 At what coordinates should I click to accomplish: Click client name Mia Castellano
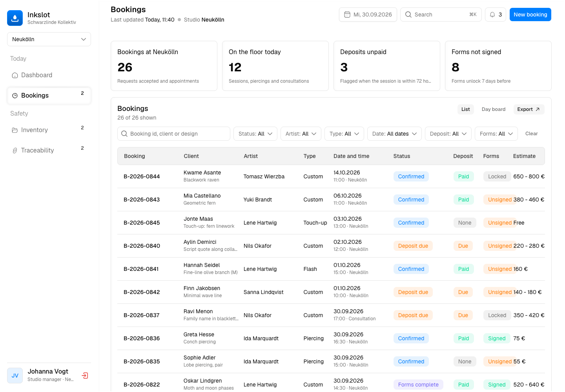point(202,196)
